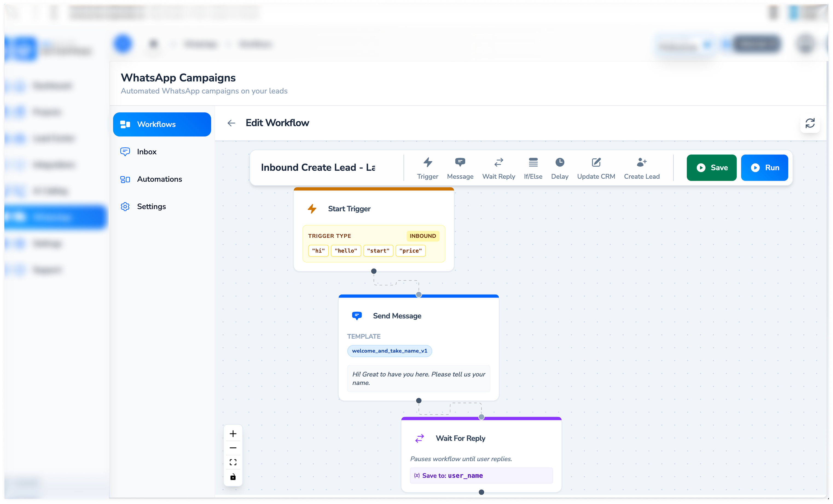Viewport: 833px width, 504px height.
Task: Switch to the Automations tab
Action: [159, 179]
